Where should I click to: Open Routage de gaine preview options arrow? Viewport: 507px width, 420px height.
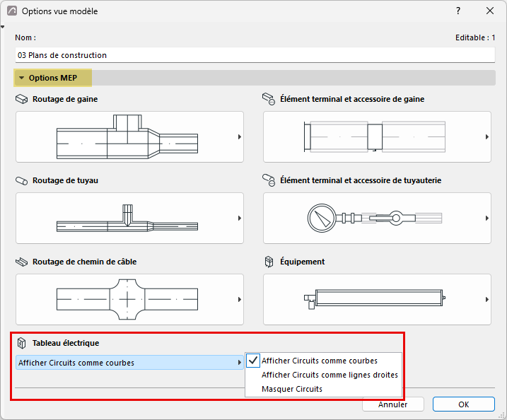(240, 136)
